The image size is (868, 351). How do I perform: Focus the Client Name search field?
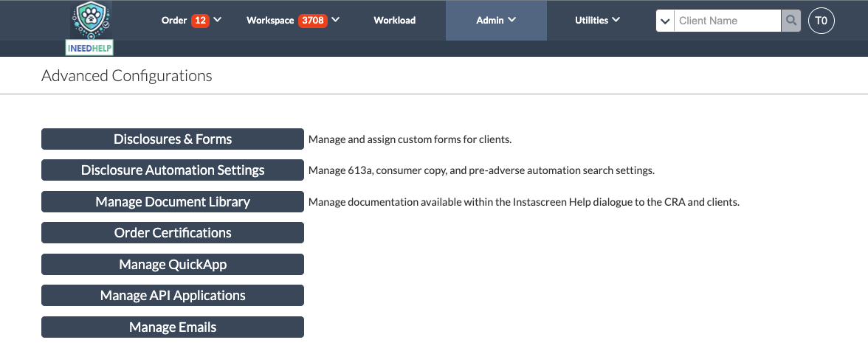[x=728, y=21]
